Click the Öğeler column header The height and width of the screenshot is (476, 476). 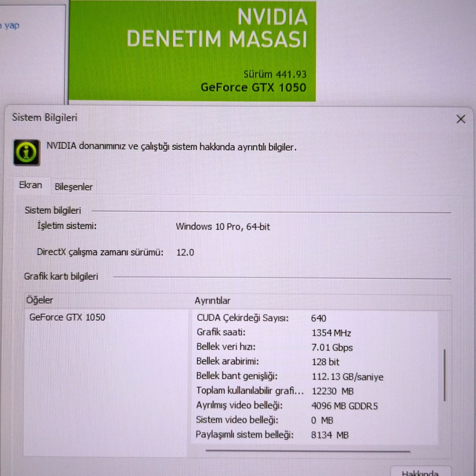tap(106, 300)
